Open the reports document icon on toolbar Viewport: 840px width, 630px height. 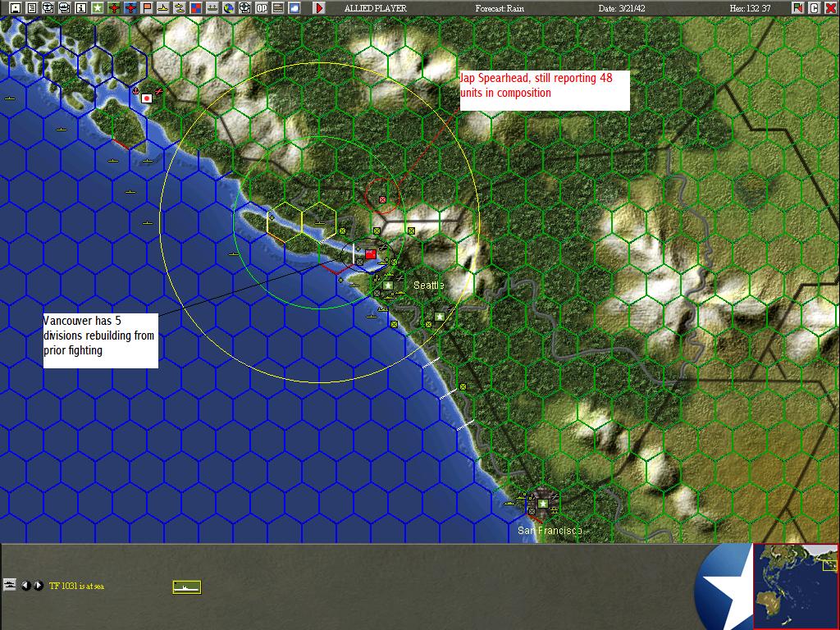point(31,7)
